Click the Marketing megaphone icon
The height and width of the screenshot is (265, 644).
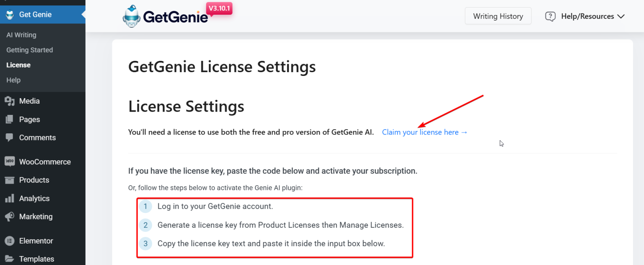point(10,216)
